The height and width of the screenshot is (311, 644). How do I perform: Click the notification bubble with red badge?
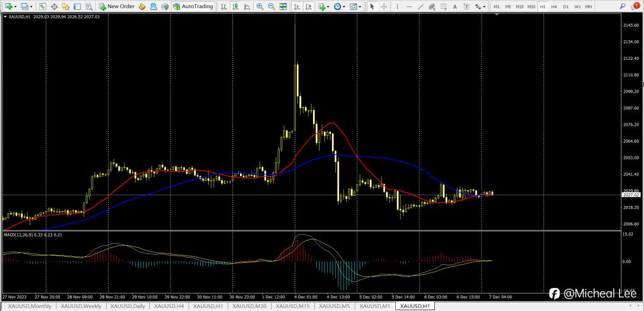(x=635, y=7)
